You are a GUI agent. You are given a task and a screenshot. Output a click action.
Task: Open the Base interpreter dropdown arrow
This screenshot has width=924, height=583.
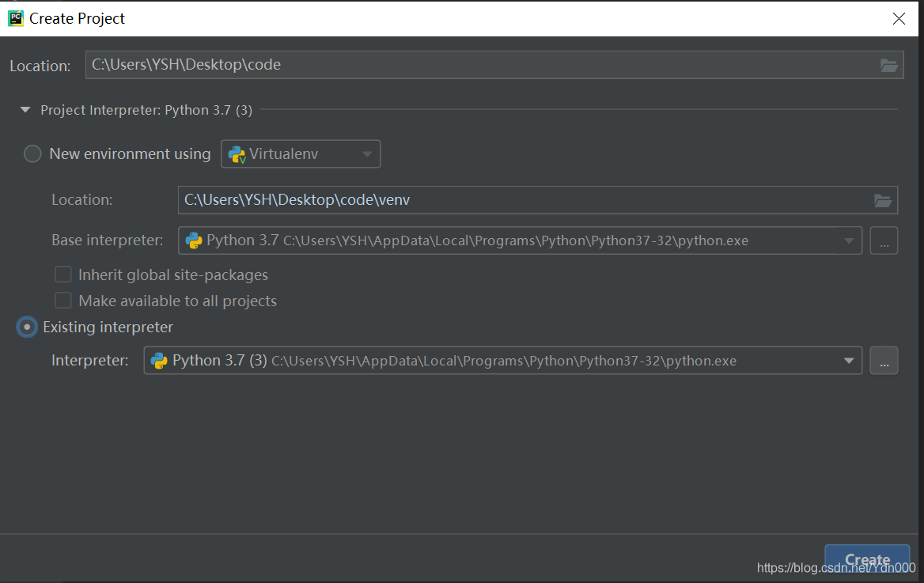coord(849,240)
